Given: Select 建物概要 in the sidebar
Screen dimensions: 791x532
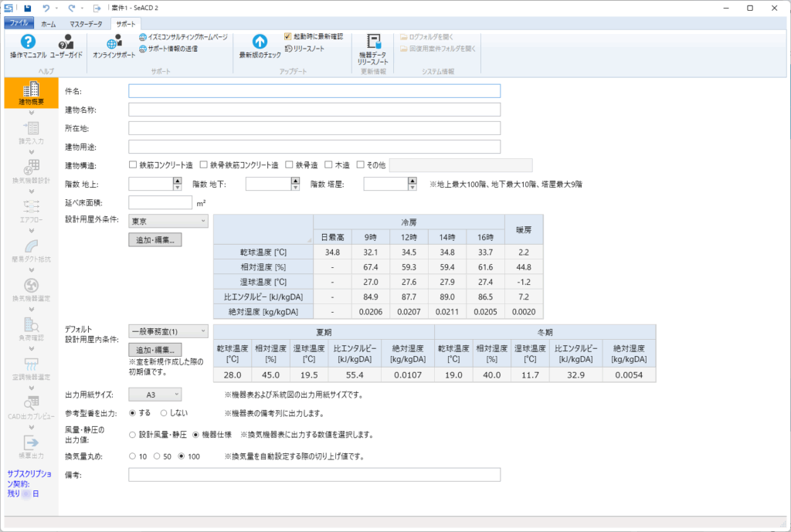Looking at the screenshot, I should (x=32, y=93).
